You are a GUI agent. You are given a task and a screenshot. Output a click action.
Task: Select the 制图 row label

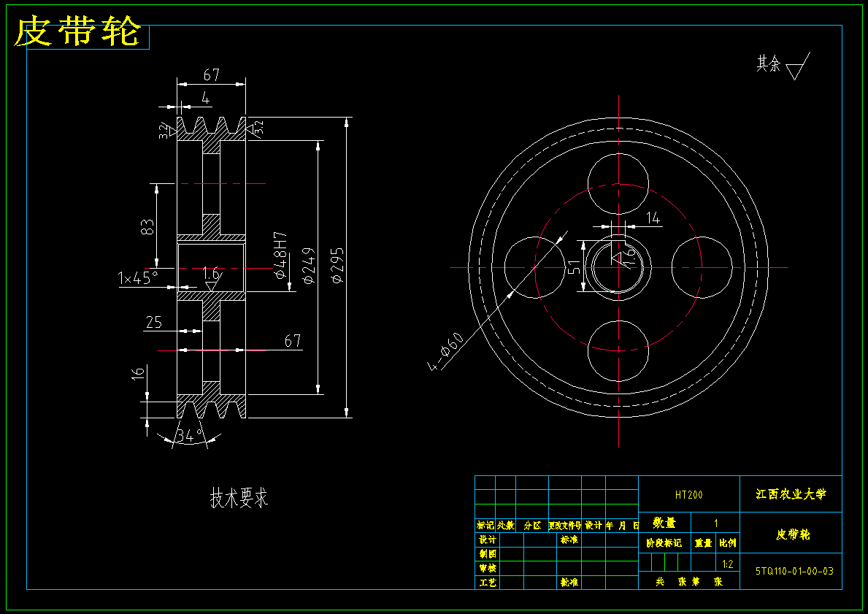point(488,553)
